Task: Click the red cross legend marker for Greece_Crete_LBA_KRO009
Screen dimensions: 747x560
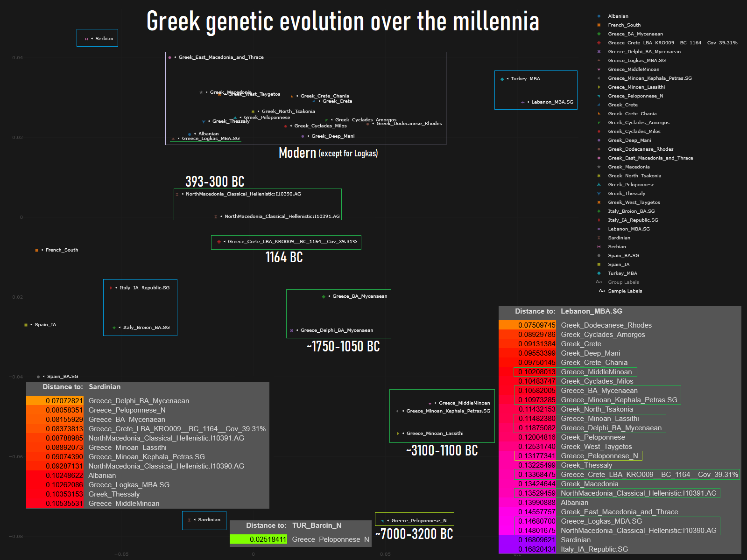Action: tap(599, 43)
